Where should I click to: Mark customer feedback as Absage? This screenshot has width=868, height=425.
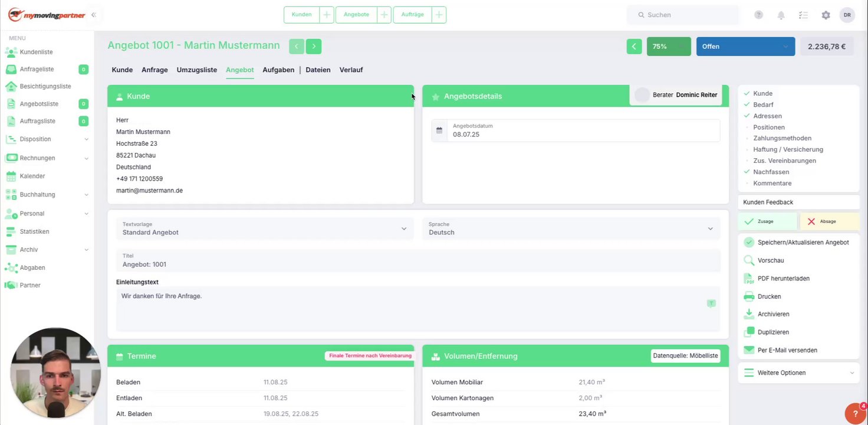(830, 221)
